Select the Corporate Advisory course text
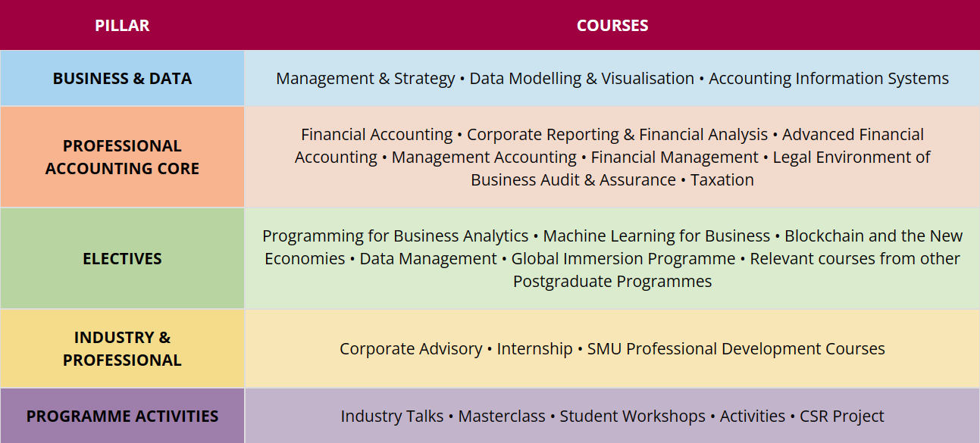This screenshot has height=443, width=980. [411, 348]
